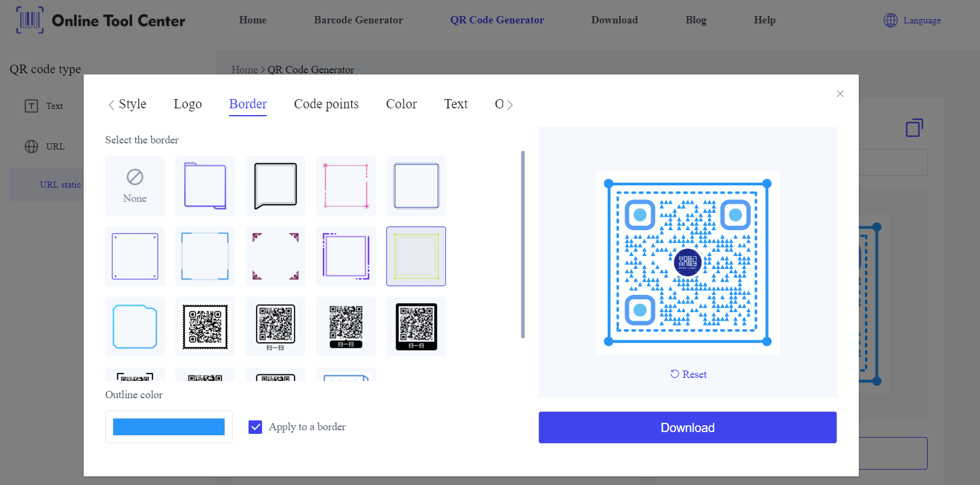Go to Home in the top navigation
This screenshot has width=980, height=485.
click(x=253, y=20)
